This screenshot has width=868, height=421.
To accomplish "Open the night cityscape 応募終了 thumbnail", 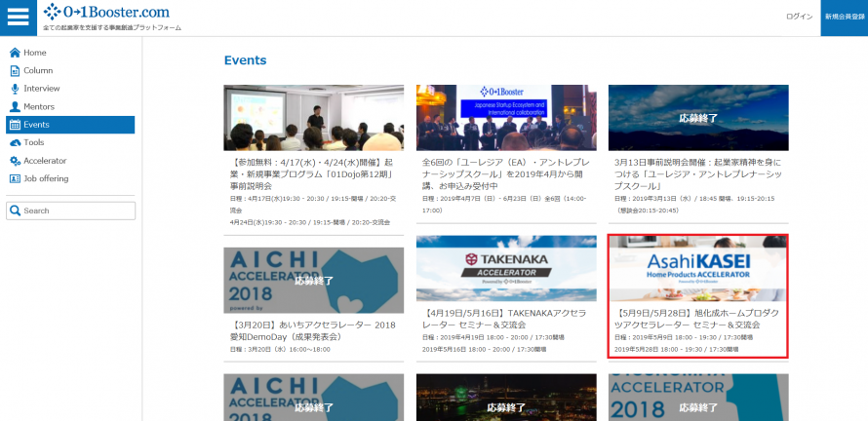I will click(506, 398).
